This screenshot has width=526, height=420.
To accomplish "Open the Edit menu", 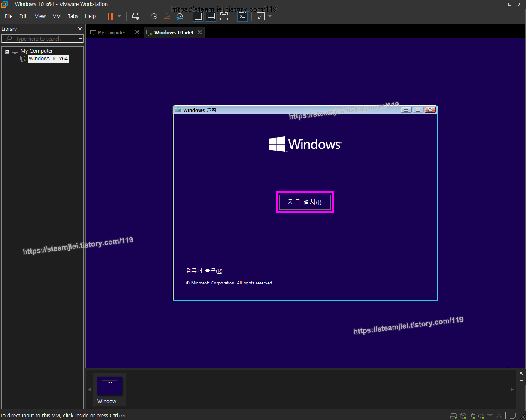I will pos(24,16).
